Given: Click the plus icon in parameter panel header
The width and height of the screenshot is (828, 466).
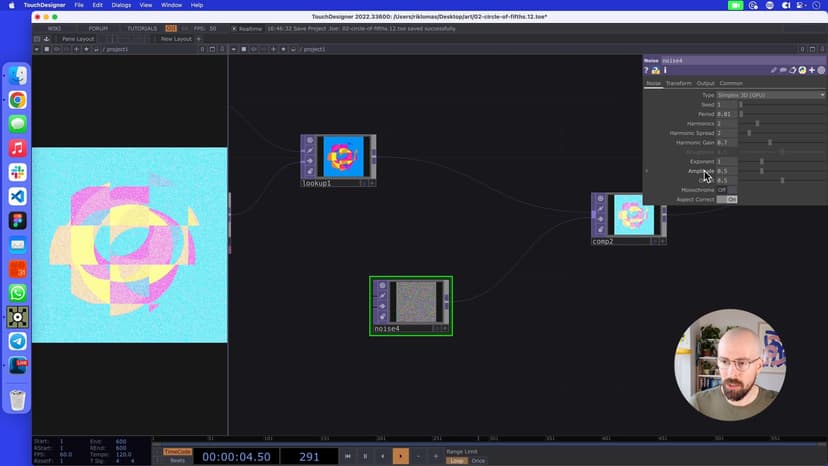Looking at the screenshot, I should tap(811, 71).
